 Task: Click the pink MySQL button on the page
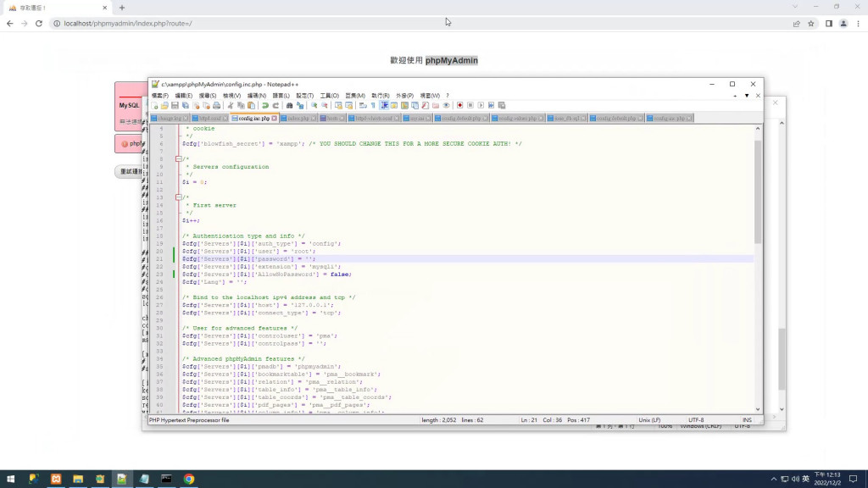pos(129,106)
